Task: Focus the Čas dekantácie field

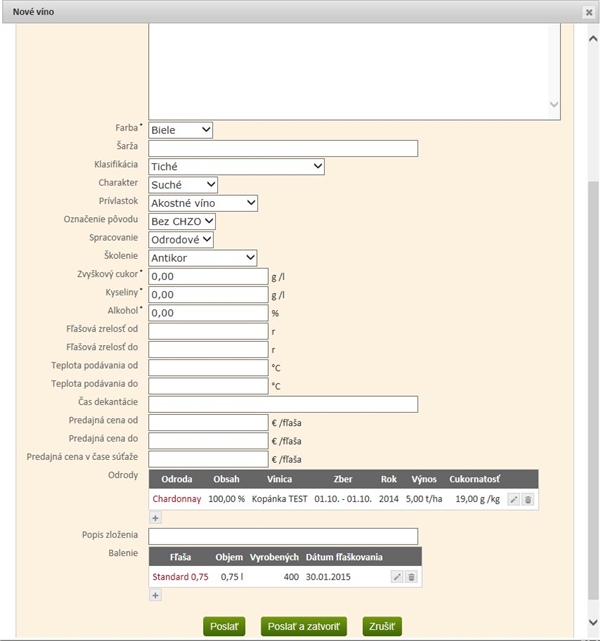Action: click(283, 404)
